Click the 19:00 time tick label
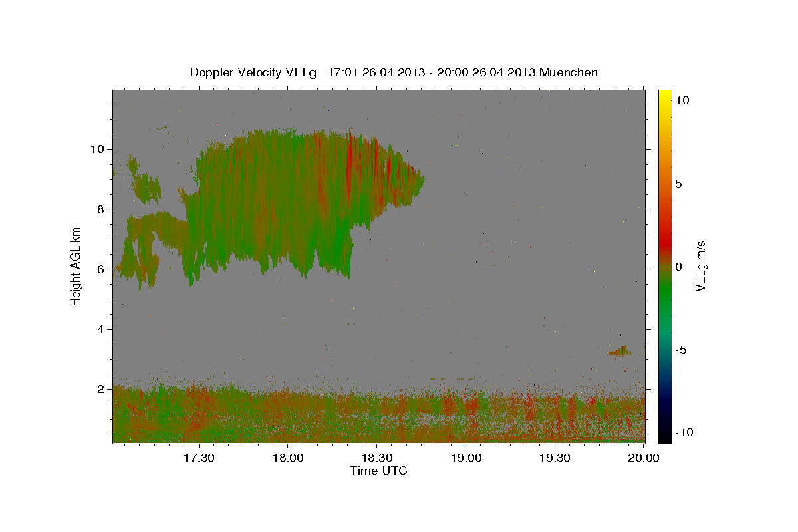The width and height of the screenshot is (798, 532). [465, 458]
